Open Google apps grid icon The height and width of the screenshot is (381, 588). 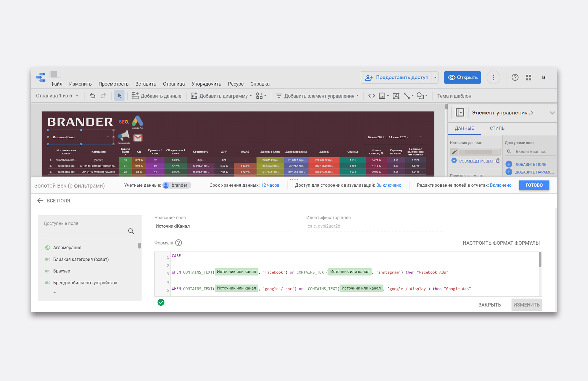(x=529, y=78)
